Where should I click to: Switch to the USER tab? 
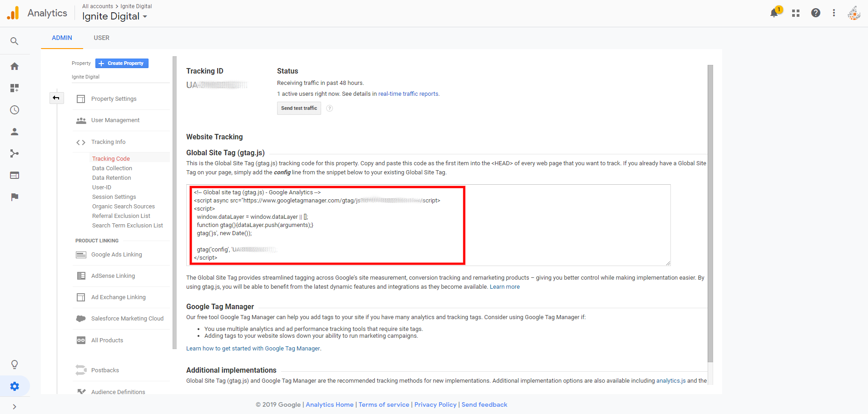click(x=101, y=38)
